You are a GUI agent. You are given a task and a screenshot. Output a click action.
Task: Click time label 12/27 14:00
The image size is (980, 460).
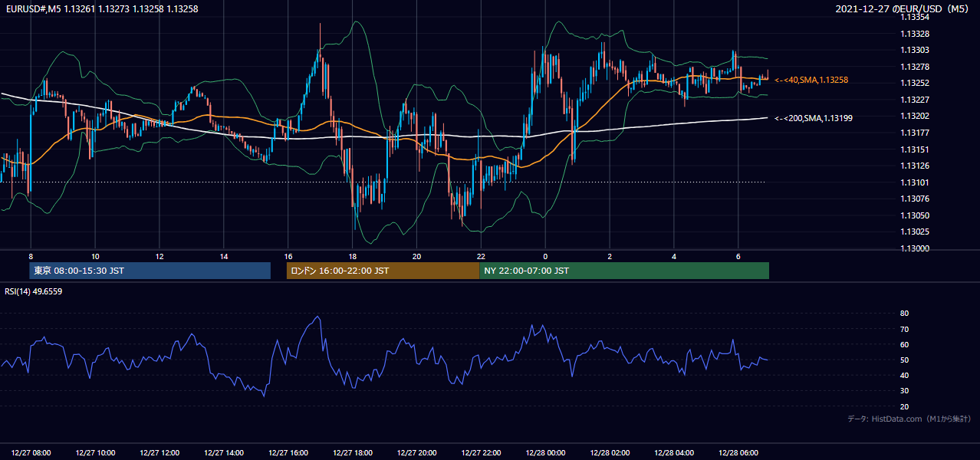click(x=224, y=452)
